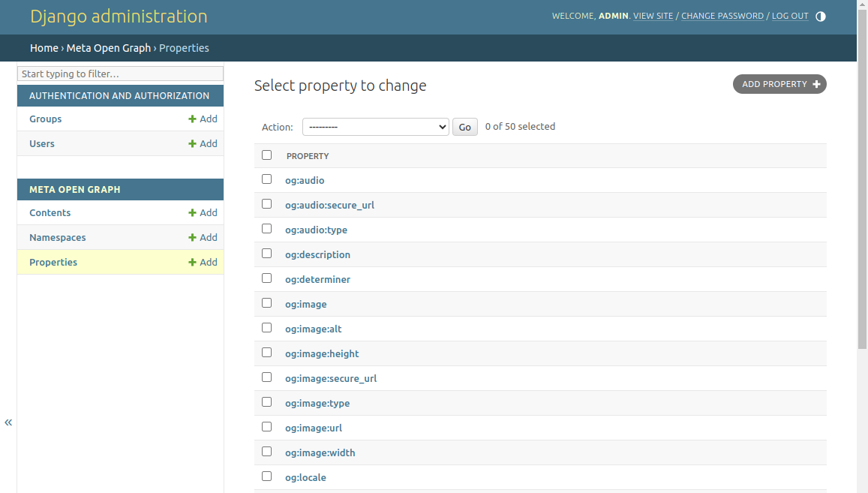
Task: Open Users in the sidebar
Action: [42, 143]
